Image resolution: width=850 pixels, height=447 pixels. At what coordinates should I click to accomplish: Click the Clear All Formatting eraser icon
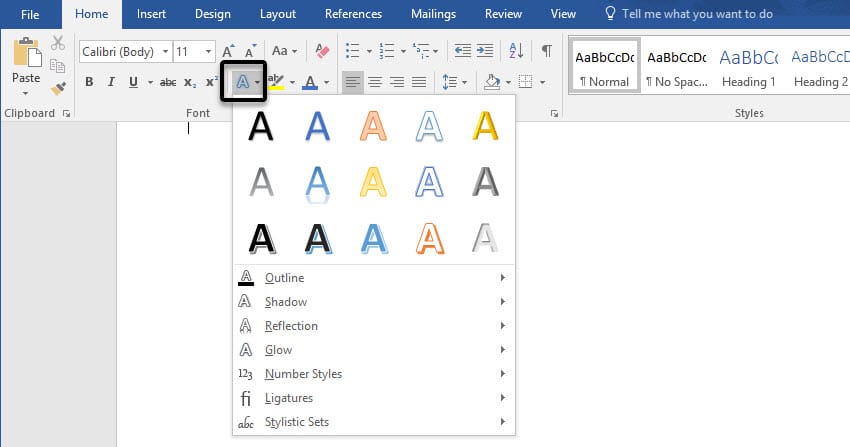pos(321,51)
